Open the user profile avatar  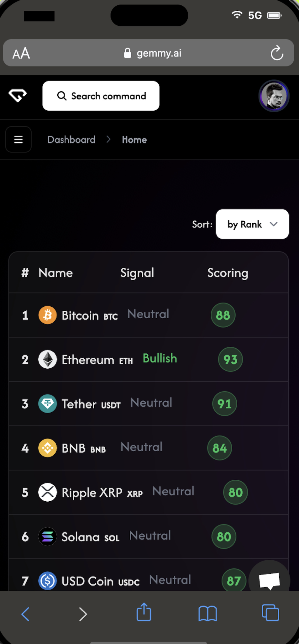pyautogui.click(x=274, y=96)
